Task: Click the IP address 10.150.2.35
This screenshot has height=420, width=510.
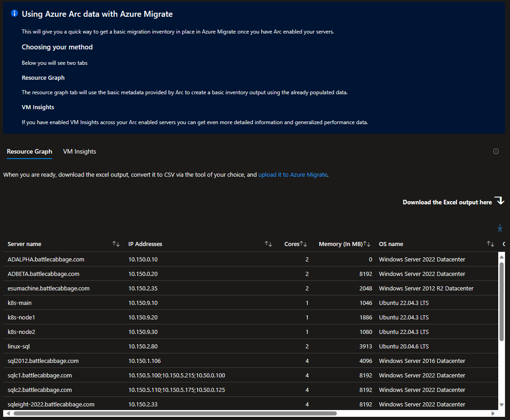Action: (143, 288)
